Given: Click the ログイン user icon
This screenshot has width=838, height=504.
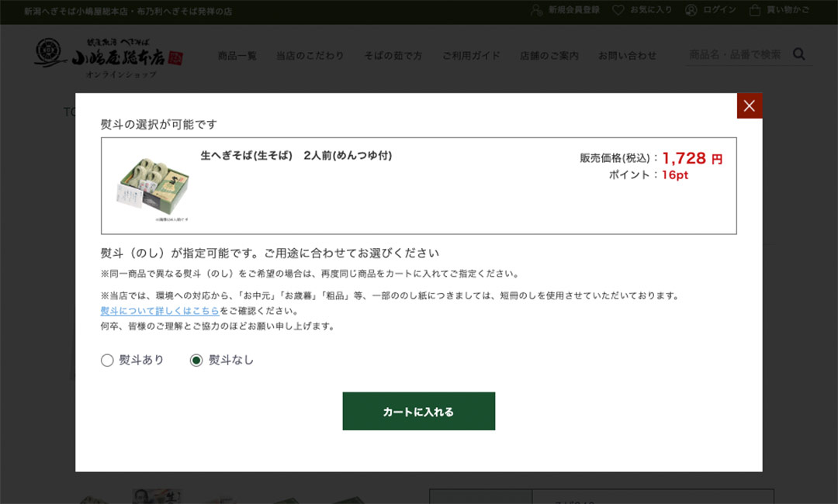Looking at the screenshot, I should pyautogui.click(x=691, y=10).
